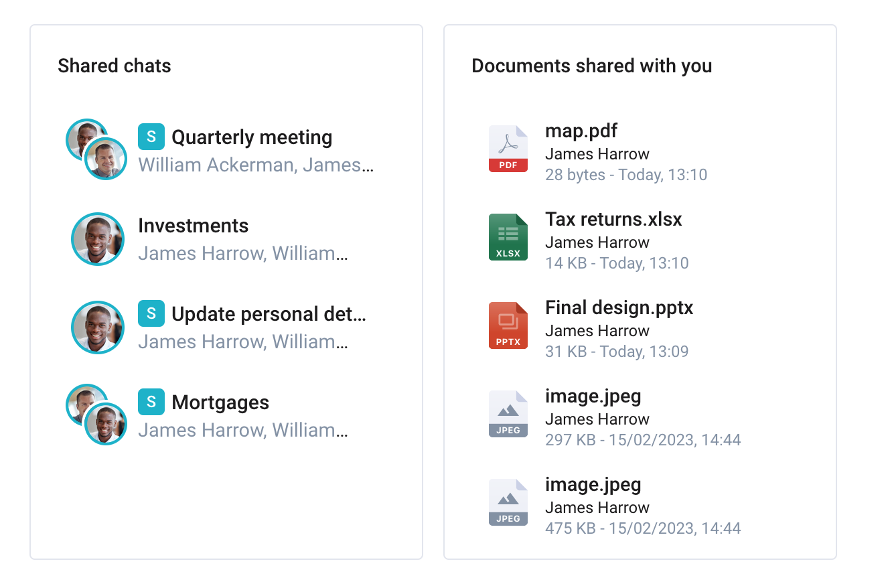This screenshot has height=588, width=892.
Task: Open the Investments shared chat
Action: [193, 226]
